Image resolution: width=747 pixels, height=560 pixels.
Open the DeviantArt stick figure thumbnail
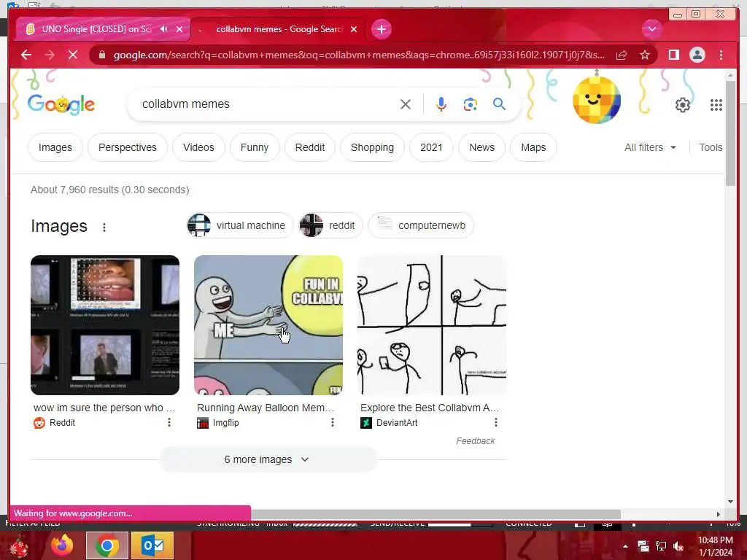[432, 325]
